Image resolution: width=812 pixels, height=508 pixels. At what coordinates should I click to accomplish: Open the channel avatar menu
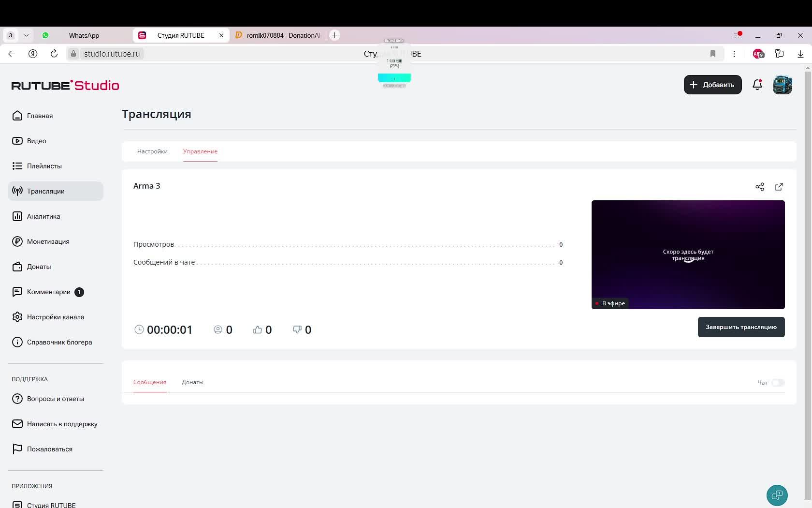[783, 85]
